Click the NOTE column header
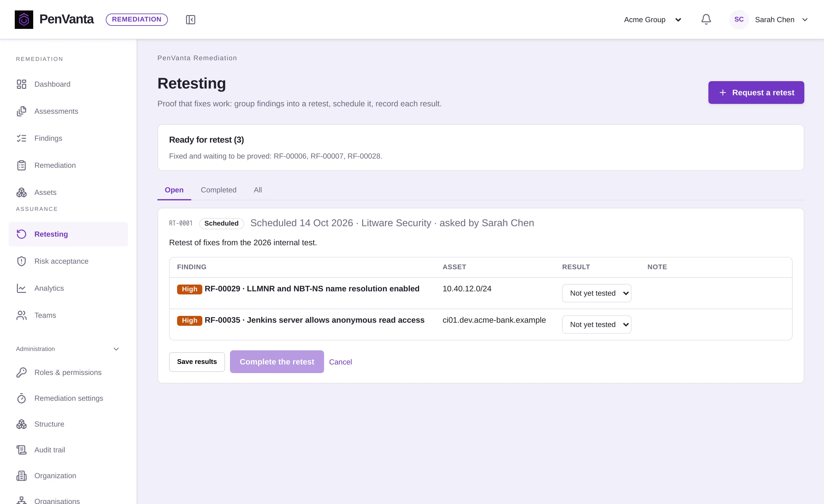 pos(657,267)
